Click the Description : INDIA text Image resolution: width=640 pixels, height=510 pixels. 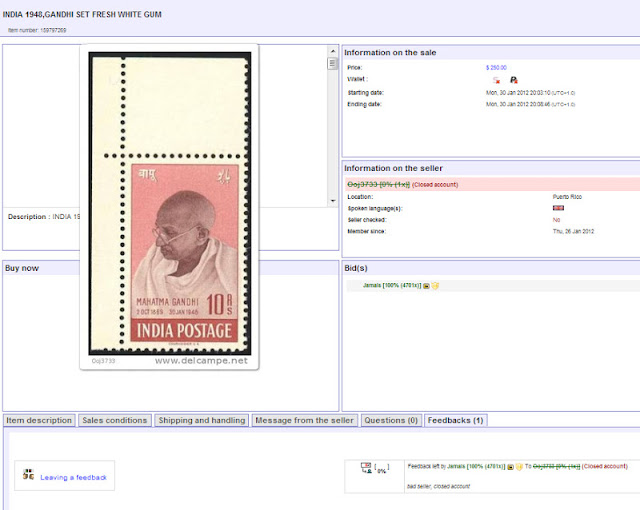44,217
